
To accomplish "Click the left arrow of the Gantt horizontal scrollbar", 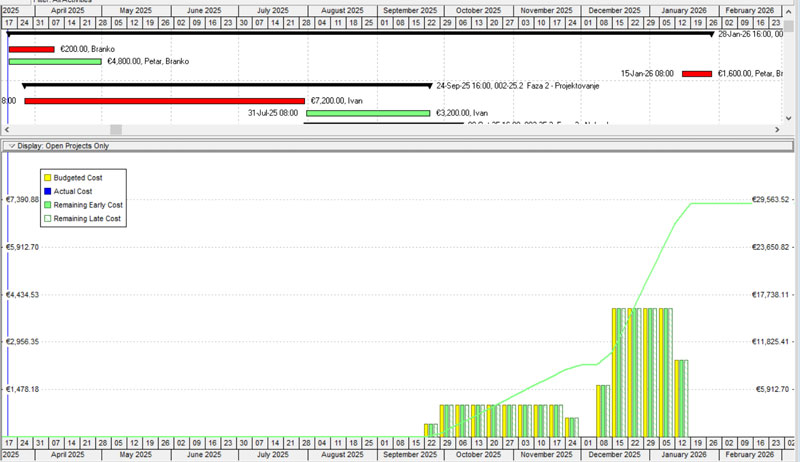I will click(x=7, y=130).
